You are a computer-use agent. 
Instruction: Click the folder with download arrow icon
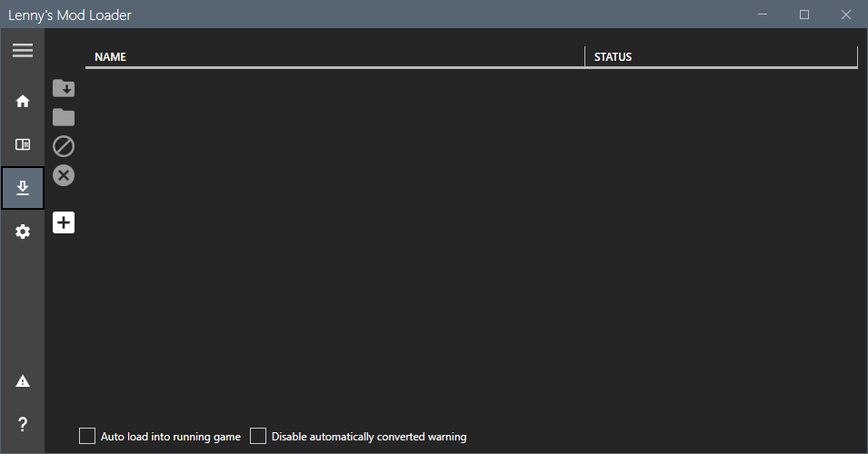coord(64,88)
